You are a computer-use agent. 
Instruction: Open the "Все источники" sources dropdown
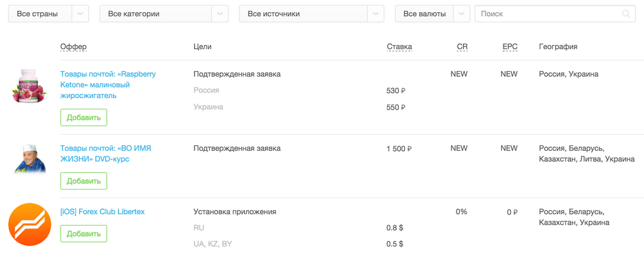coord(312,14)
